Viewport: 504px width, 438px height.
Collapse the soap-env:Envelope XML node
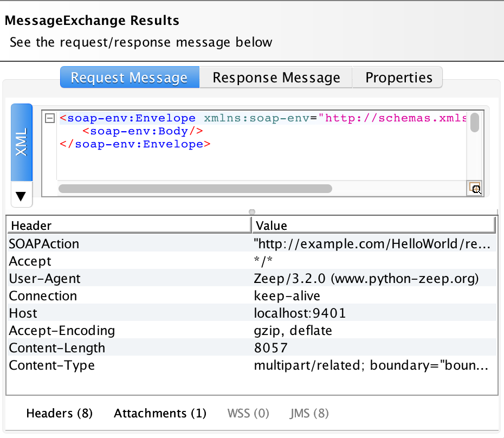49,118
